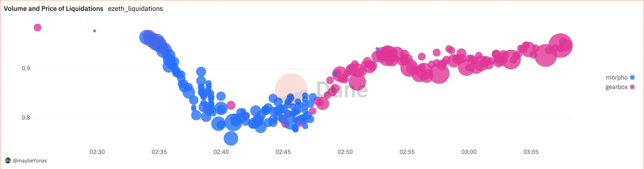Image resolution: width=644 pixels, height=169 pixels.
Task: Click the isolated pink bubble at far left
Action: click(x=37, y=27)
